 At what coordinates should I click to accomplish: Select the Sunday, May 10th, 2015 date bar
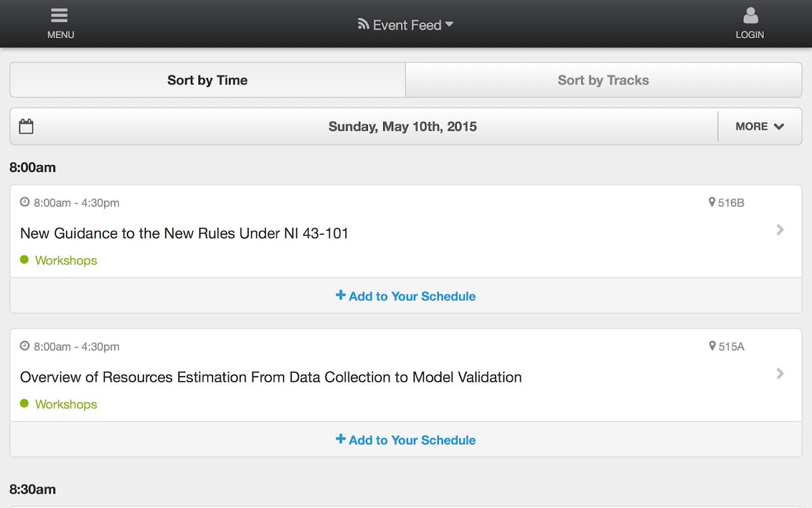point(402,126)
